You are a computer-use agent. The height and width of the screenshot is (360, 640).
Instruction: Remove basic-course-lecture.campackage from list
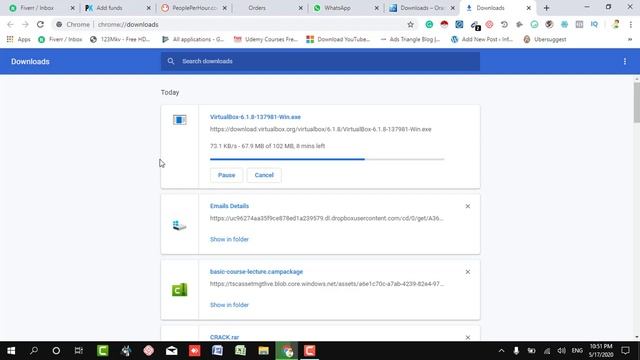pos(468,272)
